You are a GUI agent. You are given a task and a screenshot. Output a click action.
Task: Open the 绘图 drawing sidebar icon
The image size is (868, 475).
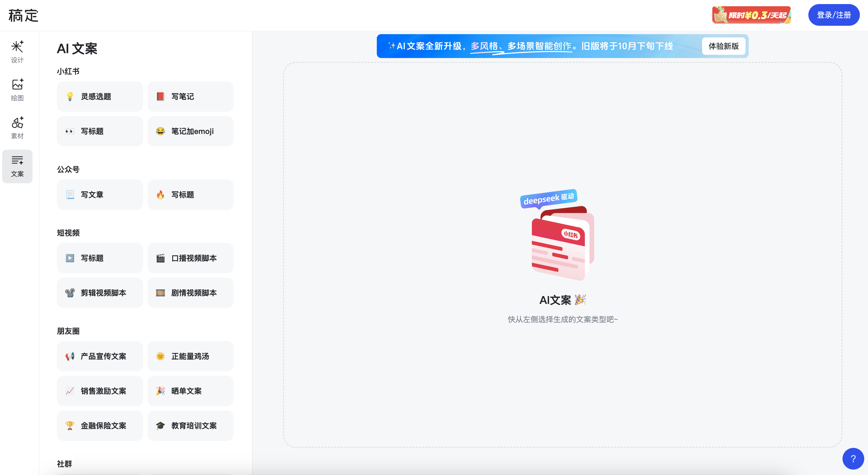coord(17,90)
